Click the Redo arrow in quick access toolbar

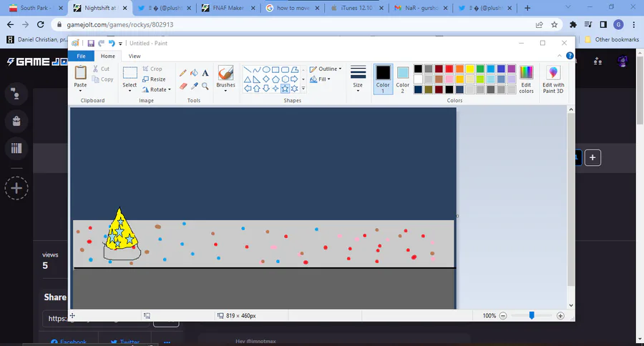101,43
